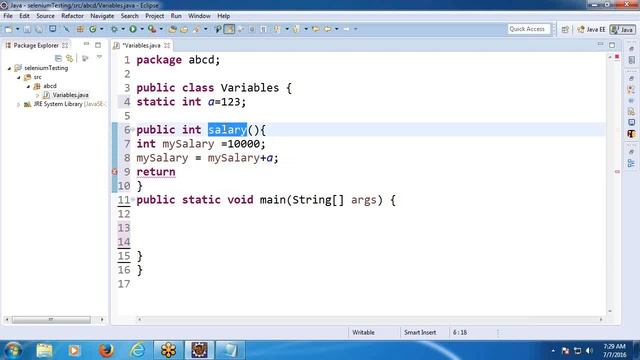Viewport: 640px width, 360px height.
Task: Fold the main method at line 11
Action: point(133,199)
